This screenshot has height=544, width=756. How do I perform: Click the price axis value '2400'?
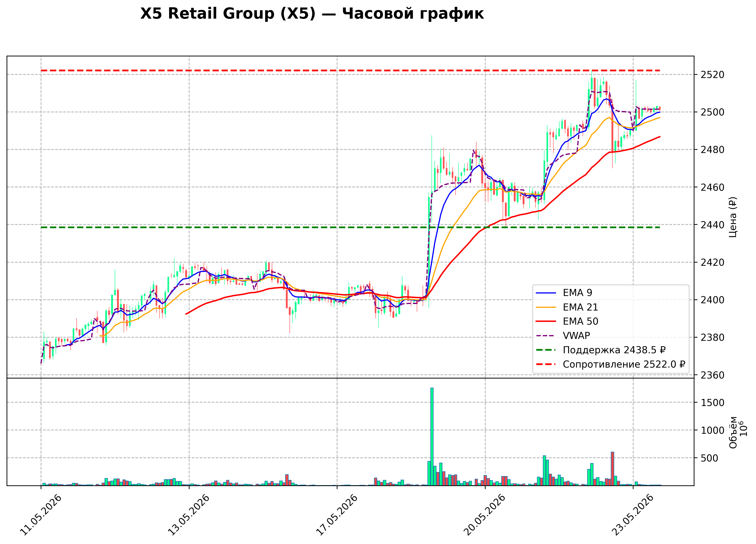(713, 300)
